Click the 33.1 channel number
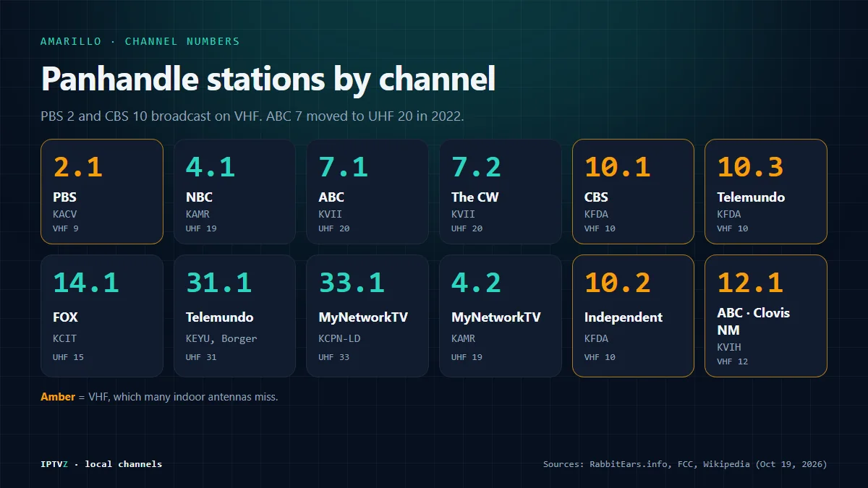Viewport: 868px width, 488px height. click(352, 282)
